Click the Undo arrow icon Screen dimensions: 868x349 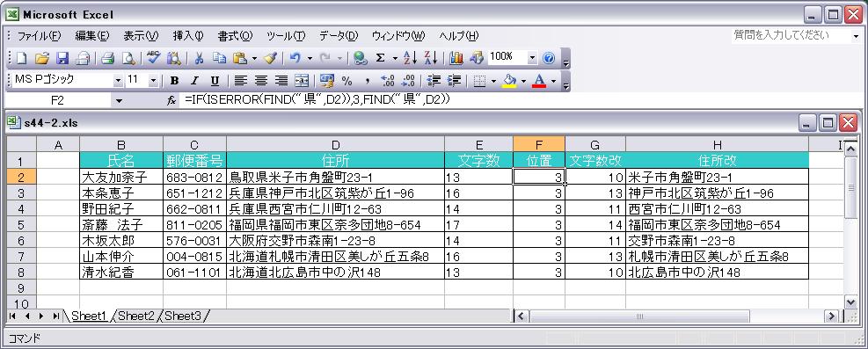[295, 57]
